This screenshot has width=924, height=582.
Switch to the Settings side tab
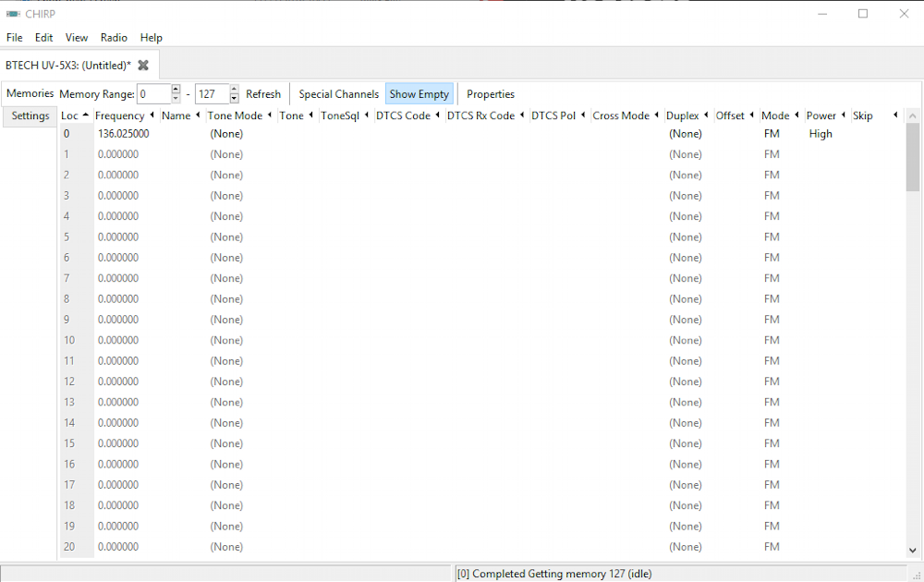point(30,116)
